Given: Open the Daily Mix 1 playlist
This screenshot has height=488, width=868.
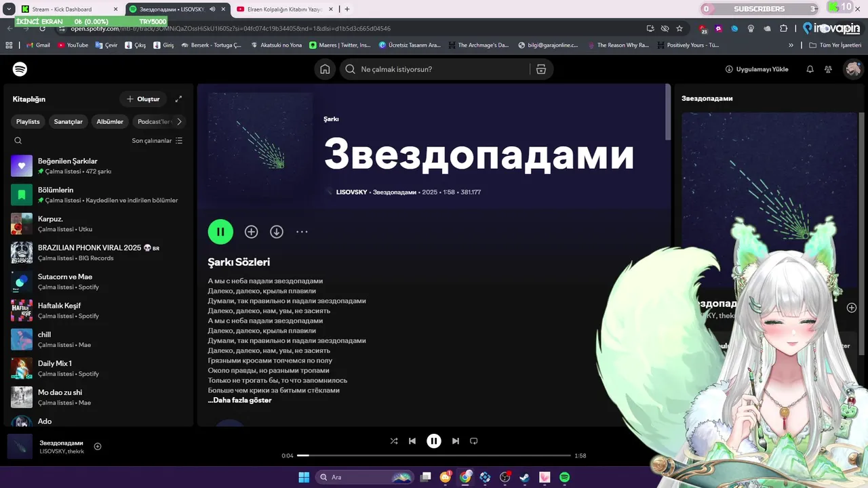Looking at the screenshot, I should coord(98,368).
